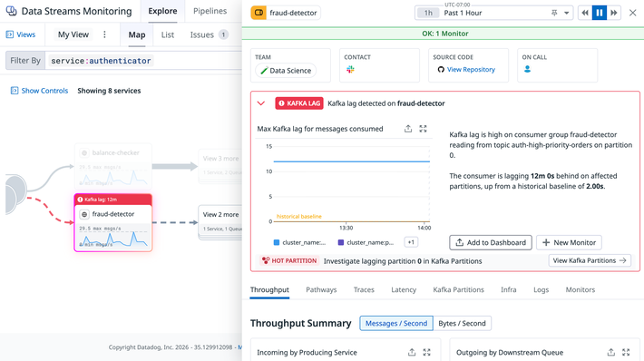
Task: Expand View 3 more node group
Action: pos(220,165)
